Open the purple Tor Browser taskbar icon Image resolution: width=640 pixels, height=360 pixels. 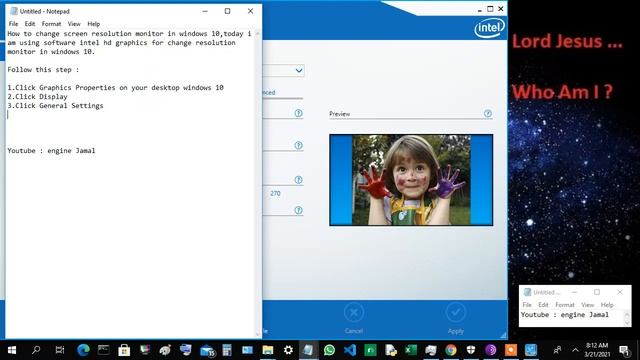coord(491,350)
